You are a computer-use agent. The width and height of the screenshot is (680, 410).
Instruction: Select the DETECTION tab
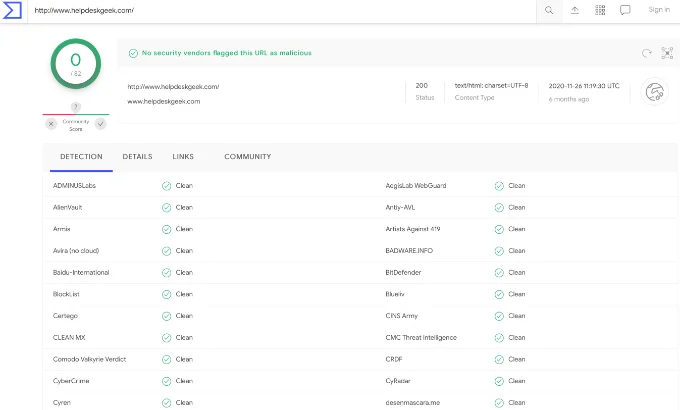pyautogui.click(x=81, y=157)
